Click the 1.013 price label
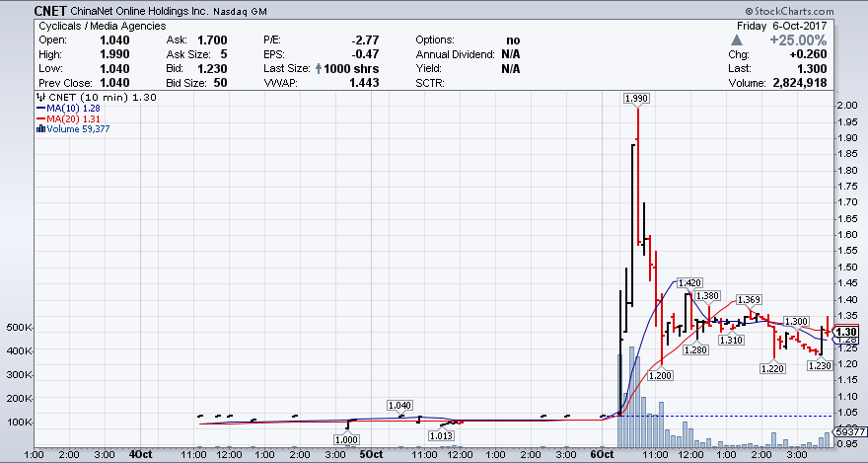 pos(442,435)
